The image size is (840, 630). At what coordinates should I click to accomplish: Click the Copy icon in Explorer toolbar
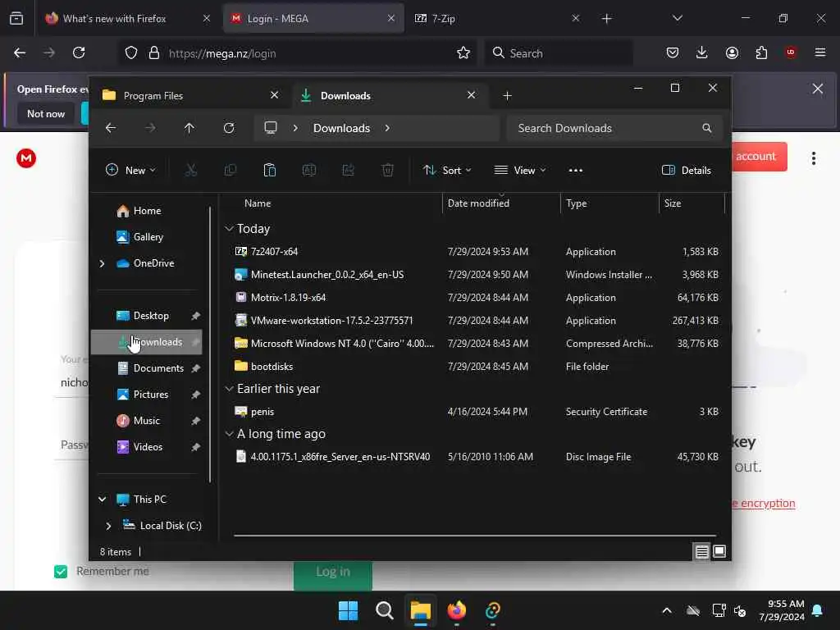(x=231, y=171)
